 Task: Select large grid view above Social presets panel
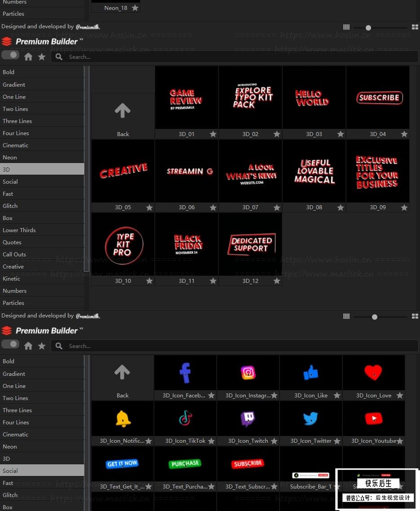[x=415, y=316]
